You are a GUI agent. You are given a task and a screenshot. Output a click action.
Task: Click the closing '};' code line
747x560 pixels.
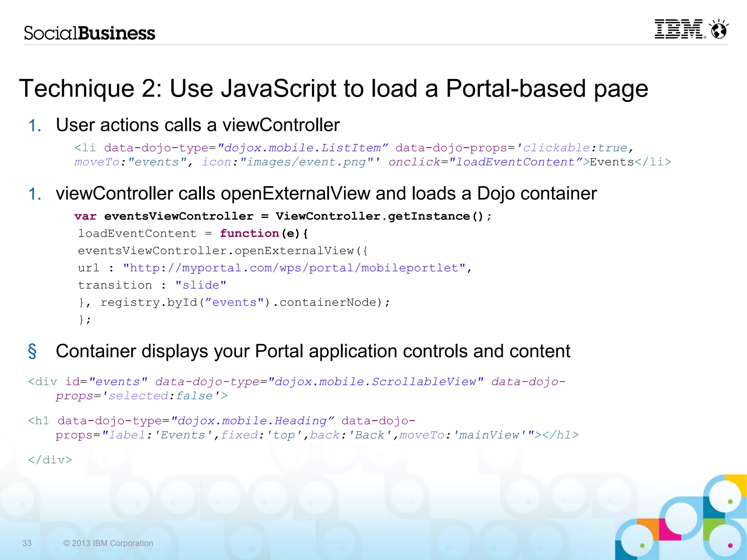coord(85,320)
